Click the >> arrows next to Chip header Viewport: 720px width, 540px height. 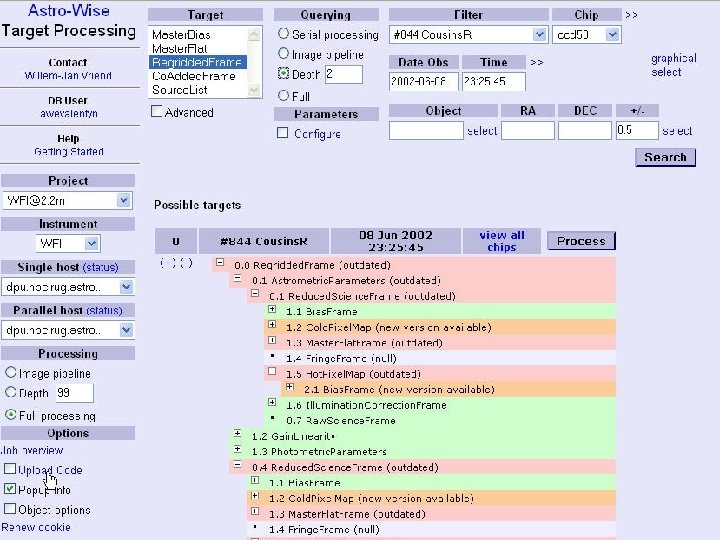coord(631,15)
